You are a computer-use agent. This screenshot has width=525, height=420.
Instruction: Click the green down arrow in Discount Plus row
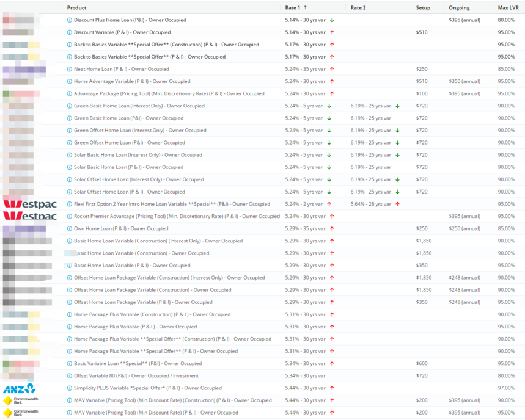tap(332, 20)
